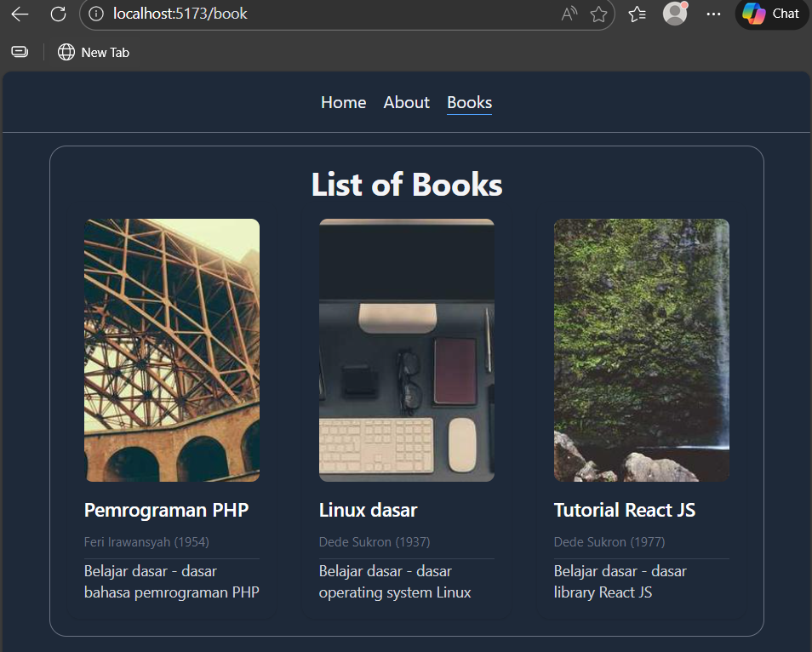Navigate to the About link
Image resolution: width=812 pixels, height=652 pixels.
tap(407, 102)
